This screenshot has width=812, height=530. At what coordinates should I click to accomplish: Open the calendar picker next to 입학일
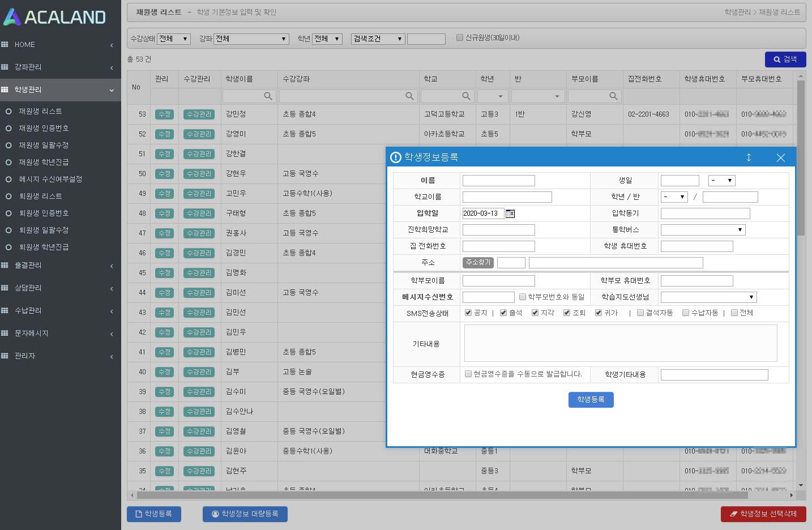pos(510,213)
